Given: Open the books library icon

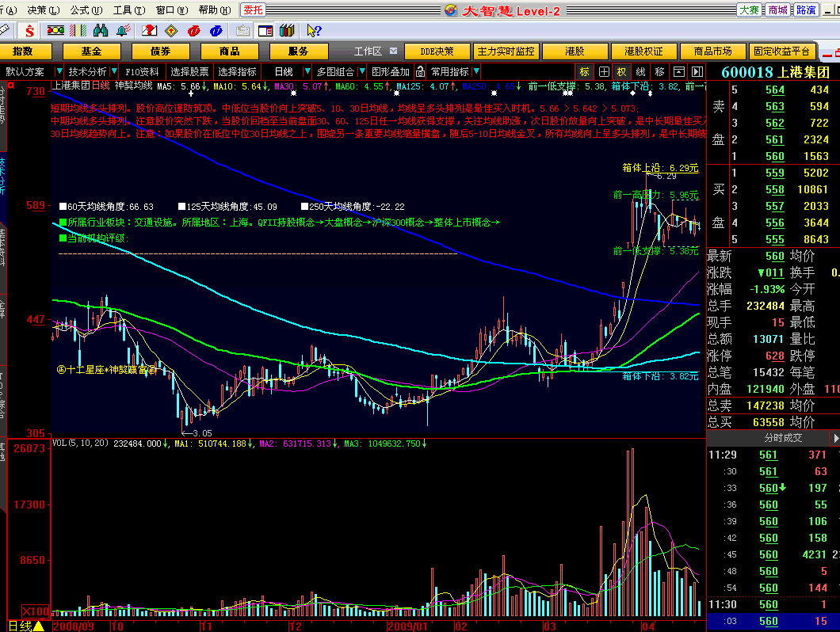Looking at the screenshot, I should point(287,31).
